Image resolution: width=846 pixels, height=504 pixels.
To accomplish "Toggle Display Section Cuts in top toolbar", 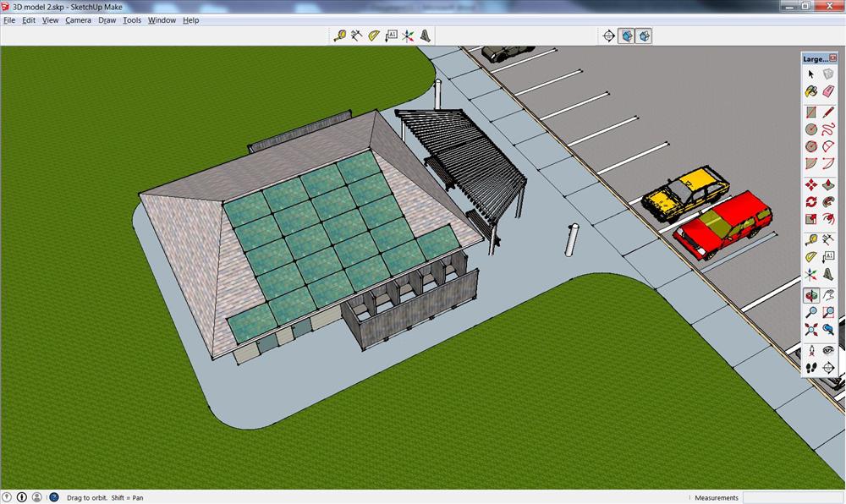I will coord(644,36).
